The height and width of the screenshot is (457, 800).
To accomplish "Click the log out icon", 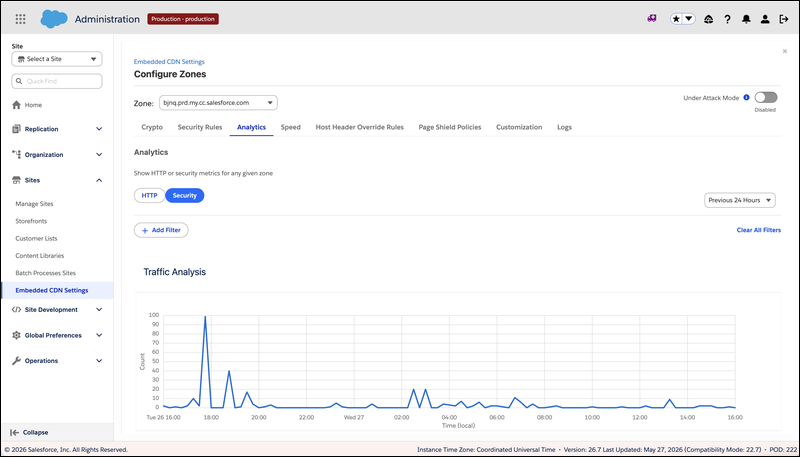I will click(x=784, y=19).
